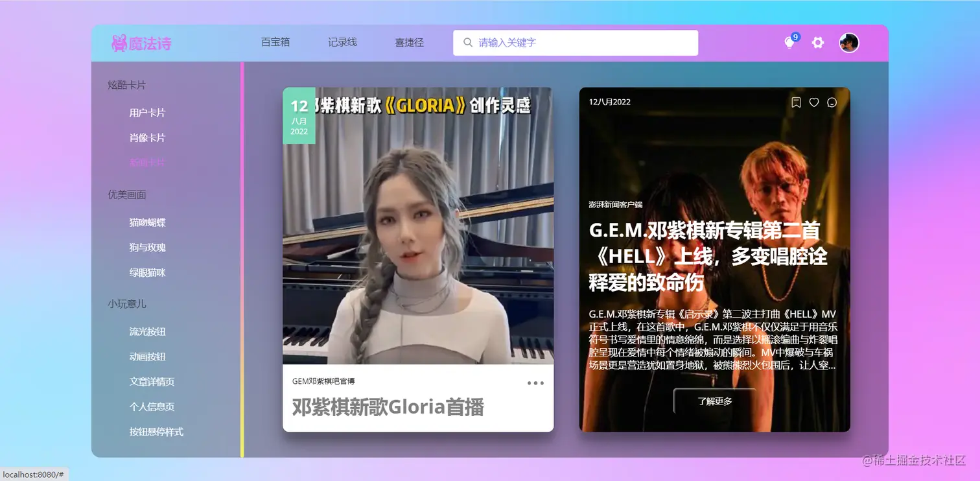Click the HELL article summary paragraph

click(x=714, y=340)
